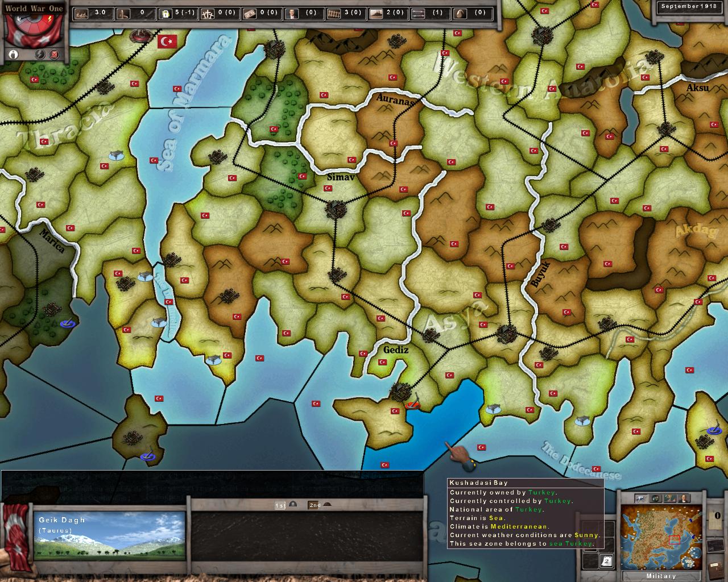Switch to the globe map mode above minimap
Image resolution: width=728 pixels, height=582 pixels.
coord(655,498)
